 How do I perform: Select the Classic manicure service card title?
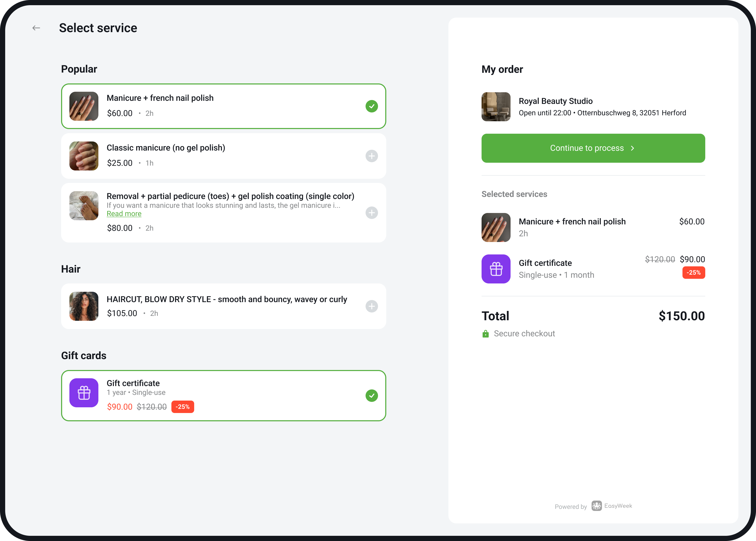point(166,148)
